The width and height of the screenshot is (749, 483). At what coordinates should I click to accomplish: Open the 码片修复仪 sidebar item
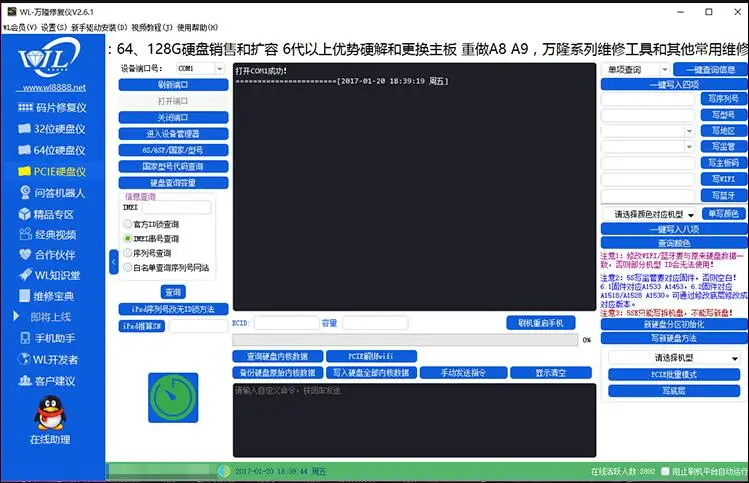point(52,107)
